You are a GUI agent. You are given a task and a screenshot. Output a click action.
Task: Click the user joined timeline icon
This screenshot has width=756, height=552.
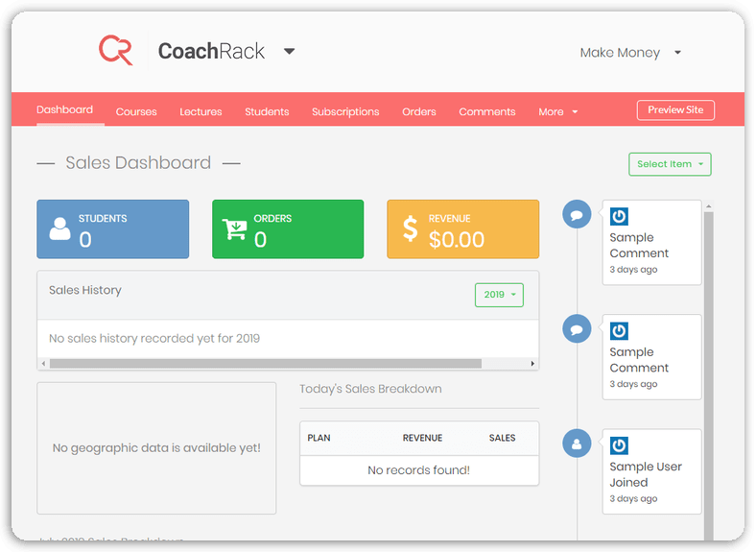pos(577,444)
